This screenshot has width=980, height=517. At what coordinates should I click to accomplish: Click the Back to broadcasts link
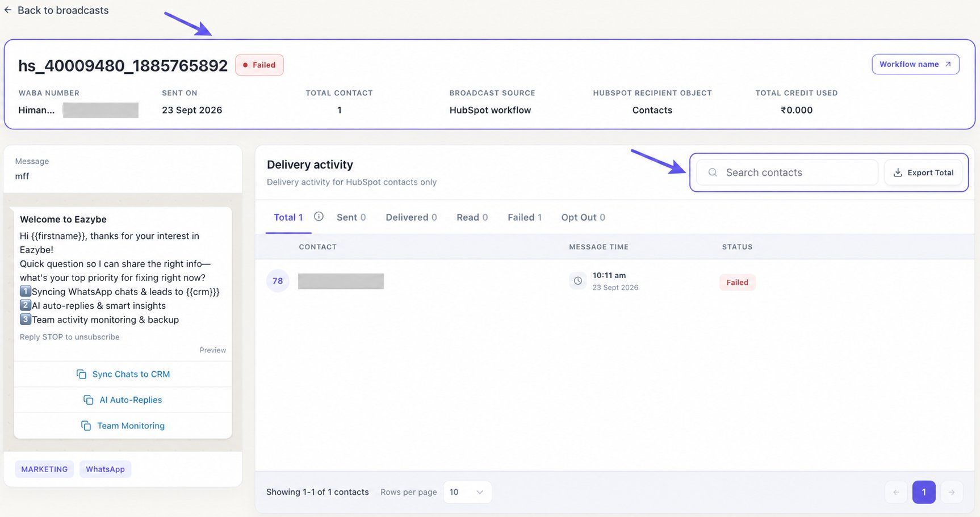point(56,10)
